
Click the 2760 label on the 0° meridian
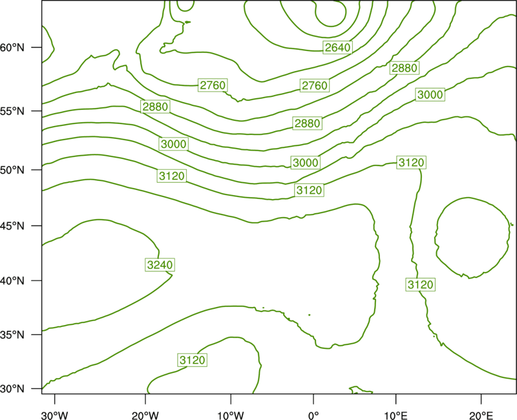(315, 86)
